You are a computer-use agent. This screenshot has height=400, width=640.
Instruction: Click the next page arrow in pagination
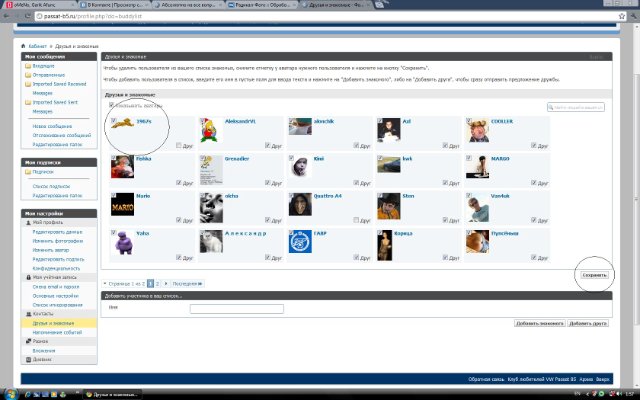(165, 283)
